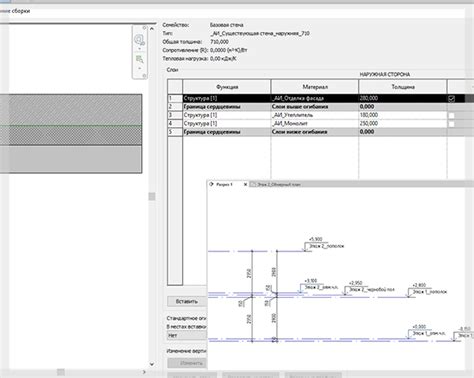Click the Изменить button
474x378 pixels.
[187, 363]
